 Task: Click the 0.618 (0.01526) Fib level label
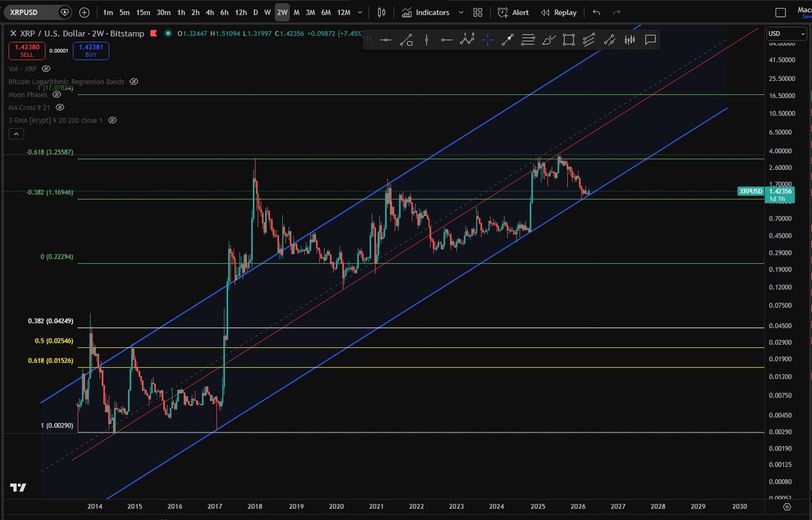tap(50, 361)
